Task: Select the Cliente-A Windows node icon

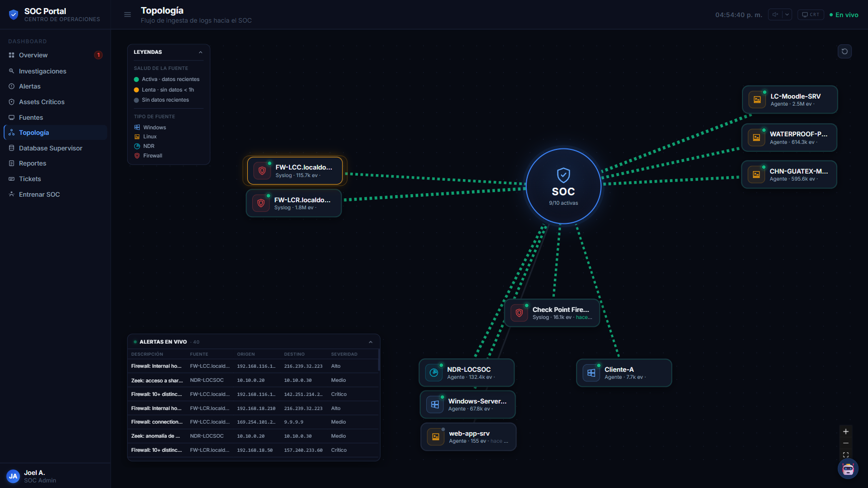Action: pos(591,373)
